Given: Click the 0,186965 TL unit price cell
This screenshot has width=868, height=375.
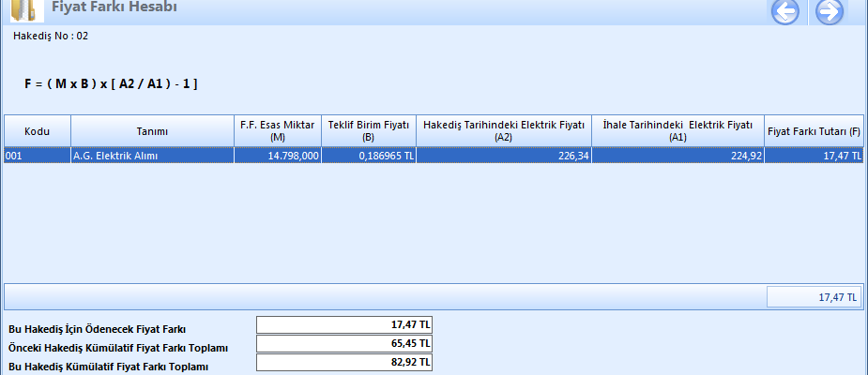Looking at the screenshot, I should coord(369,156).
